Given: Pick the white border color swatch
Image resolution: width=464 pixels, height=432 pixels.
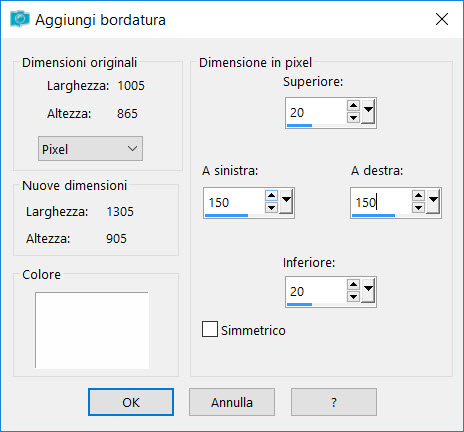Looking at the screenshot, I should click(x=92, y=330).
